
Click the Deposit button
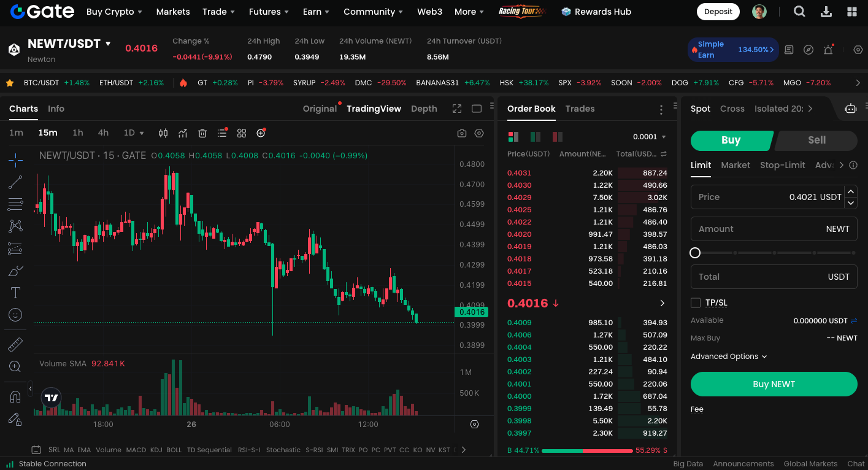coord(718,12)
